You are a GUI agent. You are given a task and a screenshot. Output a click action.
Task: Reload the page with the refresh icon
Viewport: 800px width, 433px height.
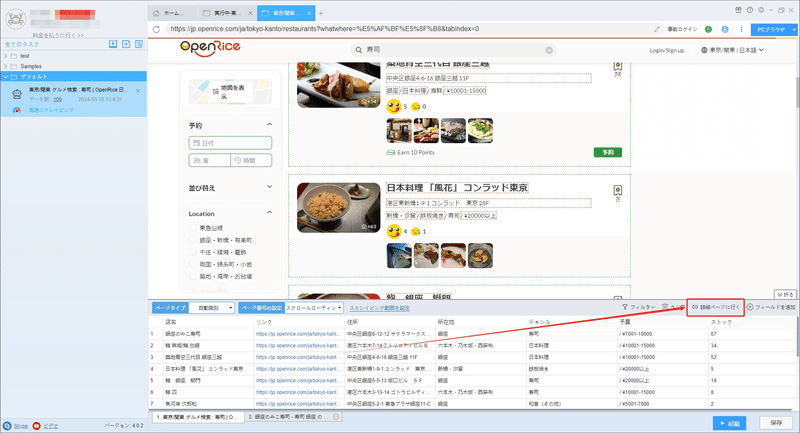[x=156, y=29]
